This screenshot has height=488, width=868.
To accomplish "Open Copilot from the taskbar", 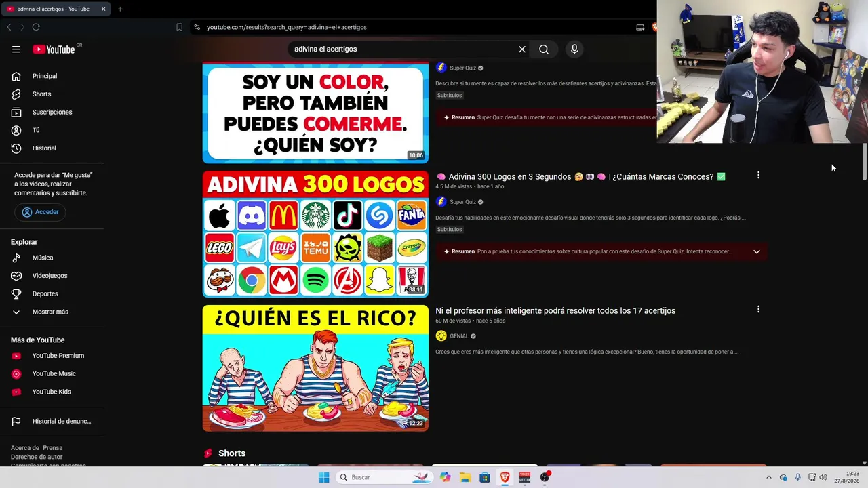I will pos(445,477).
